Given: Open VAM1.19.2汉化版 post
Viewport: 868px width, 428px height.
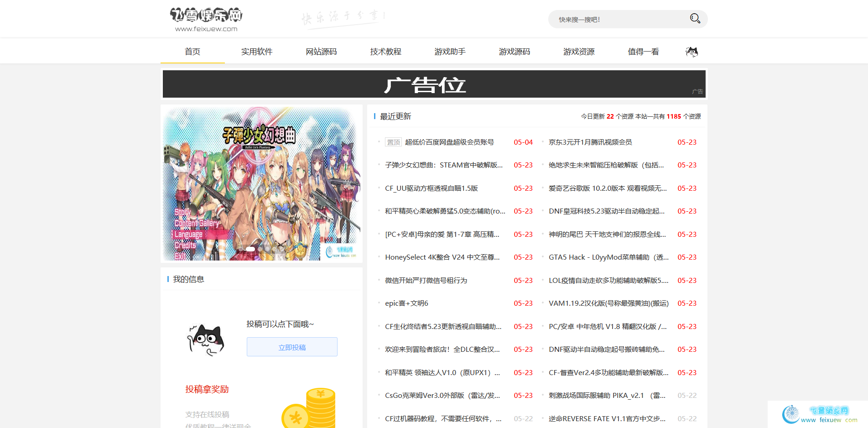Looking at the screenshot, I should [x=608, y=303].
